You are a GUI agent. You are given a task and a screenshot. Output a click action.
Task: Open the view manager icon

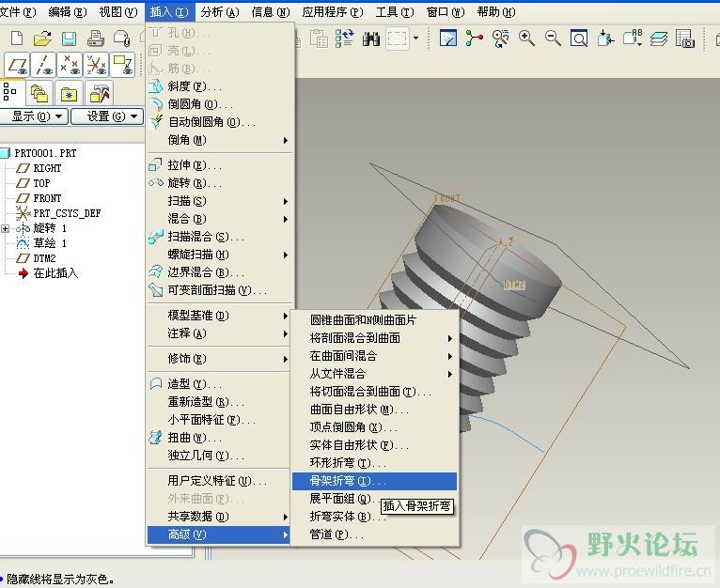[685, 39]
